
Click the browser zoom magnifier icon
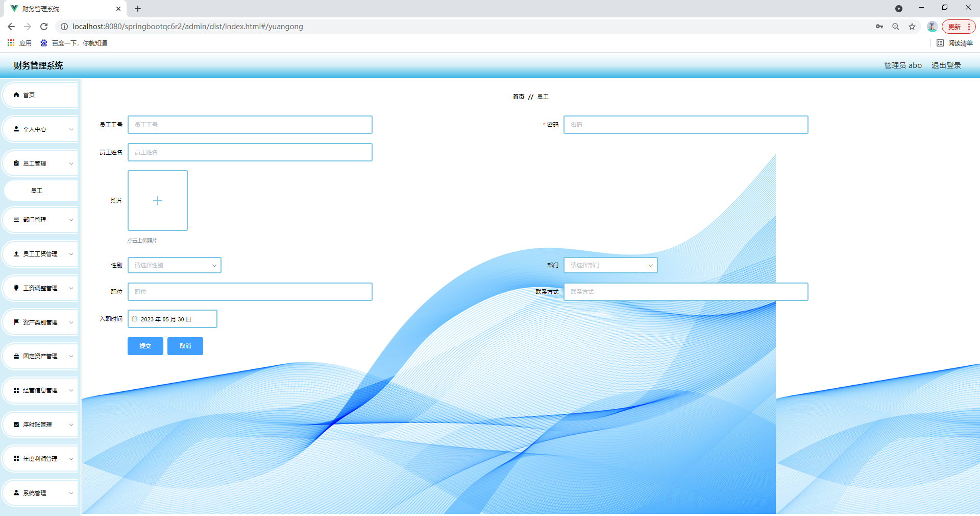pos(895,27)
